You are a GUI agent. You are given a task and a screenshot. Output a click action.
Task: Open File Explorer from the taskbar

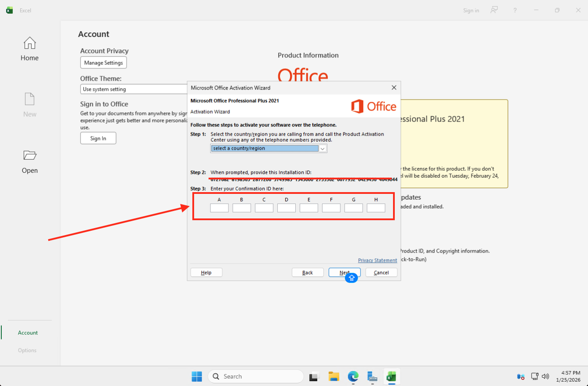pyautogui.click(x=334, y=376)
